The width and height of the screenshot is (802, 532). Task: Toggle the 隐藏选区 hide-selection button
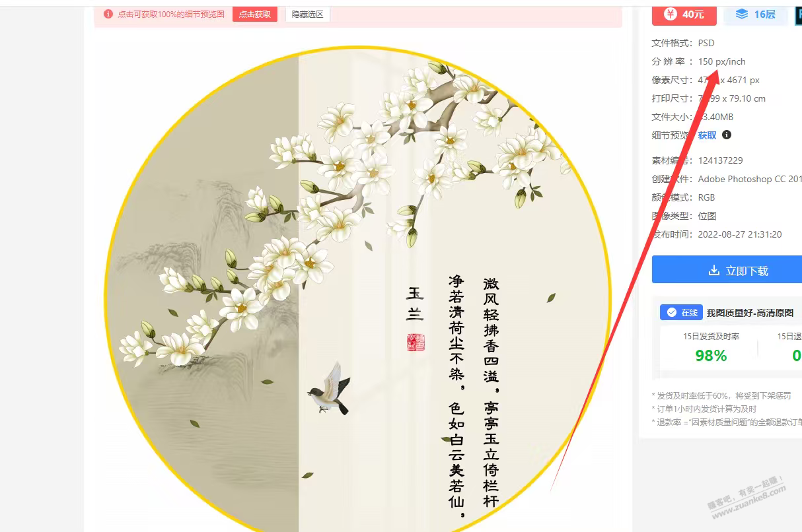pos(308,15)
